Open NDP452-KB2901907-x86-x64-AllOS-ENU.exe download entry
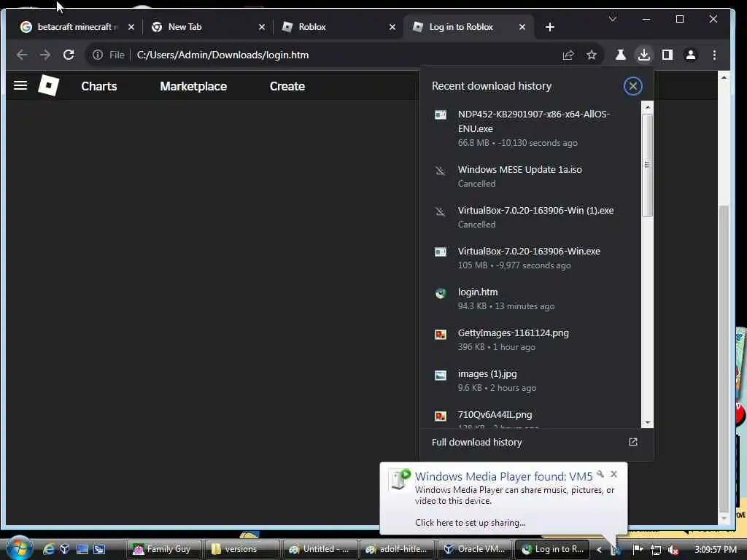Image resolution: width=747 pixels, height=560 pixels. tap(530, 128)
